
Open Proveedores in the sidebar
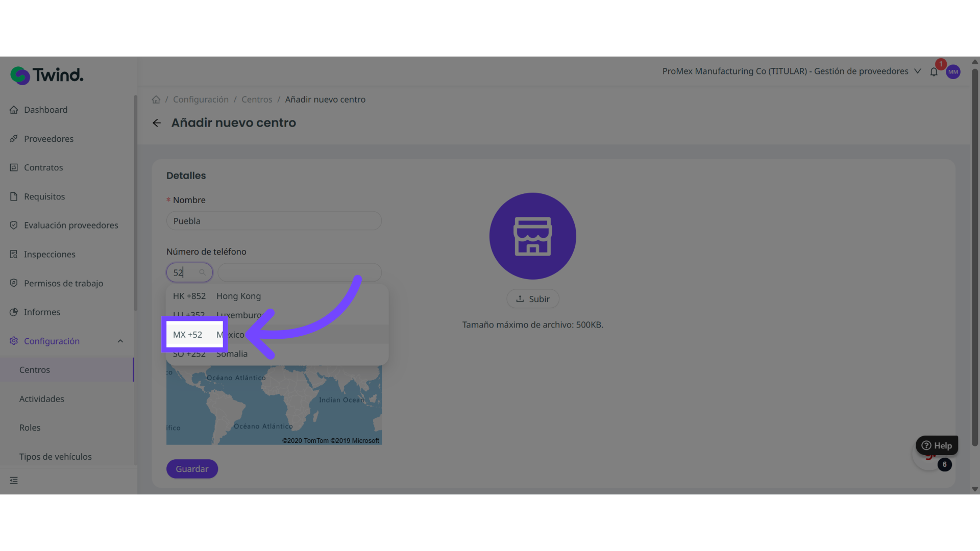click(x=48, y=139)
